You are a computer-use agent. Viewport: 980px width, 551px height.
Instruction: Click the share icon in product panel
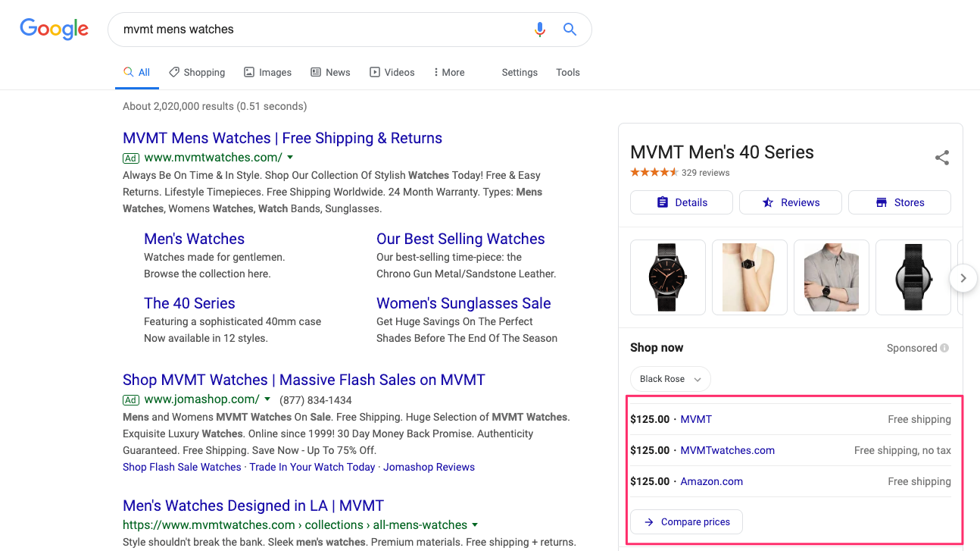click(x=942, y=158)
